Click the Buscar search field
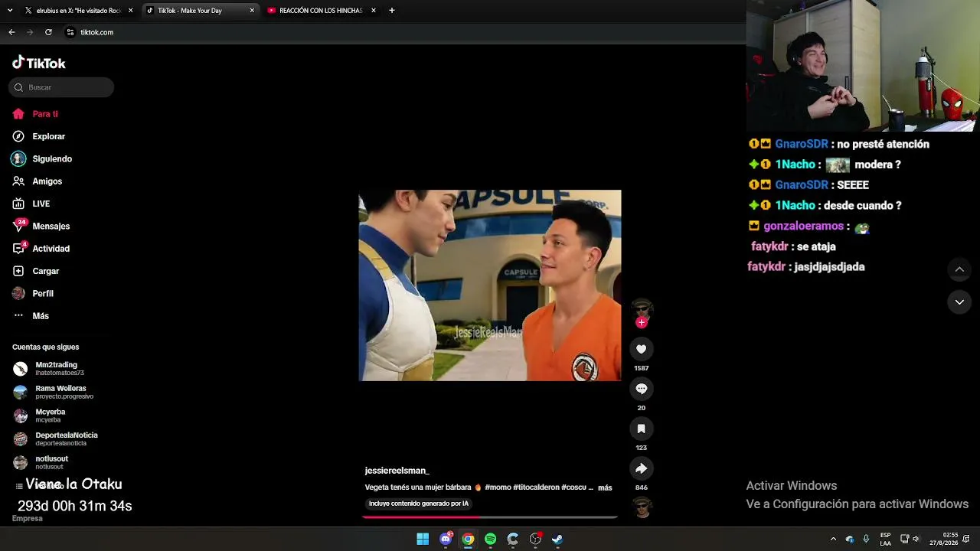The image size is (980, 551). tap(61, 87)
